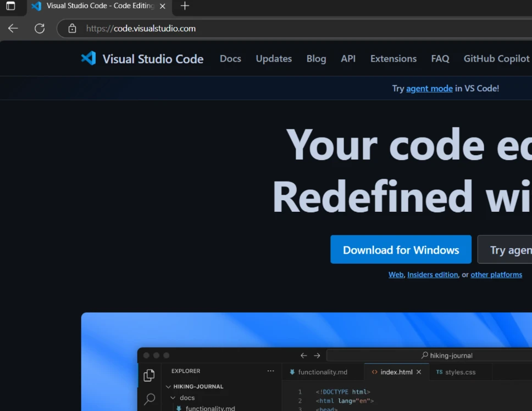Click the search magnifier icon in the activity bar
The height and width of the screenshot is (411, 532).
(x=149, y=399)
